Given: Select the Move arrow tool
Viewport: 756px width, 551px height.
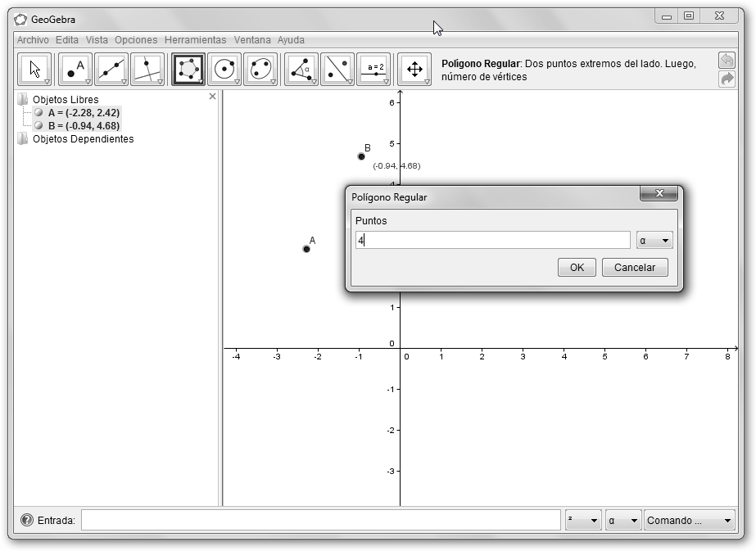Looking at the screenshot, I should 34,70.
